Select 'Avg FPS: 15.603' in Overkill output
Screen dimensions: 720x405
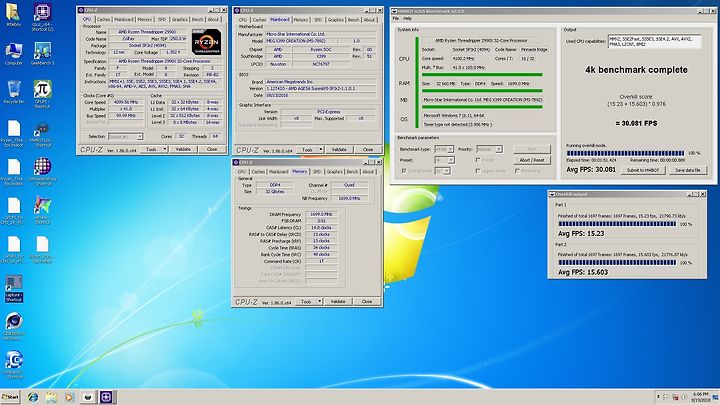pyautogui.click(x=583, y=272)
